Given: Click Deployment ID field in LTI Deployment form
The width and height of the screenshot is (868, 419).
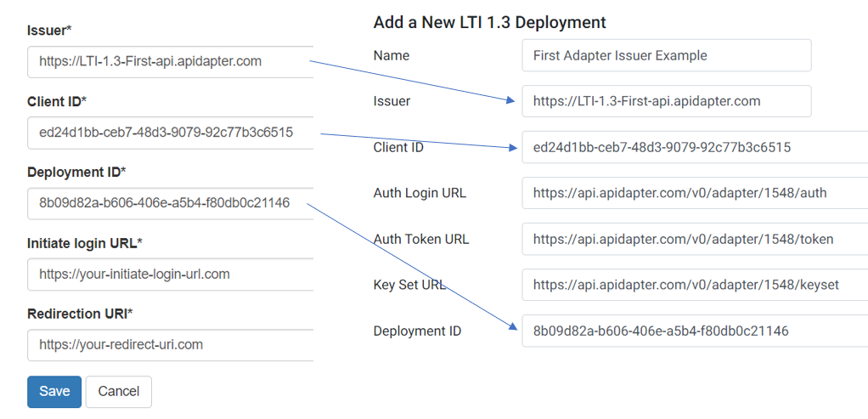Looking at the screenshot, I should pyautogui.click(x=694, y=331).
